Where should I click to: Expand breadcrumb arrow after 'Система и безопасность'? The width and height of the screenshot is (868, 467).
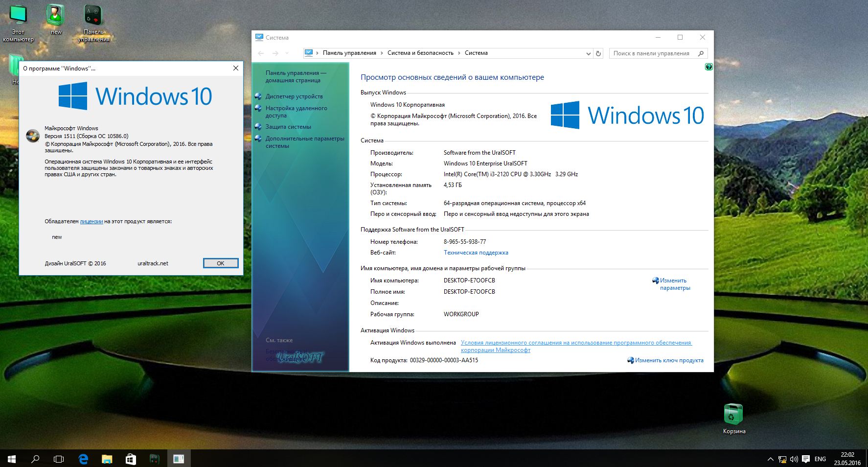click(459, 53)
